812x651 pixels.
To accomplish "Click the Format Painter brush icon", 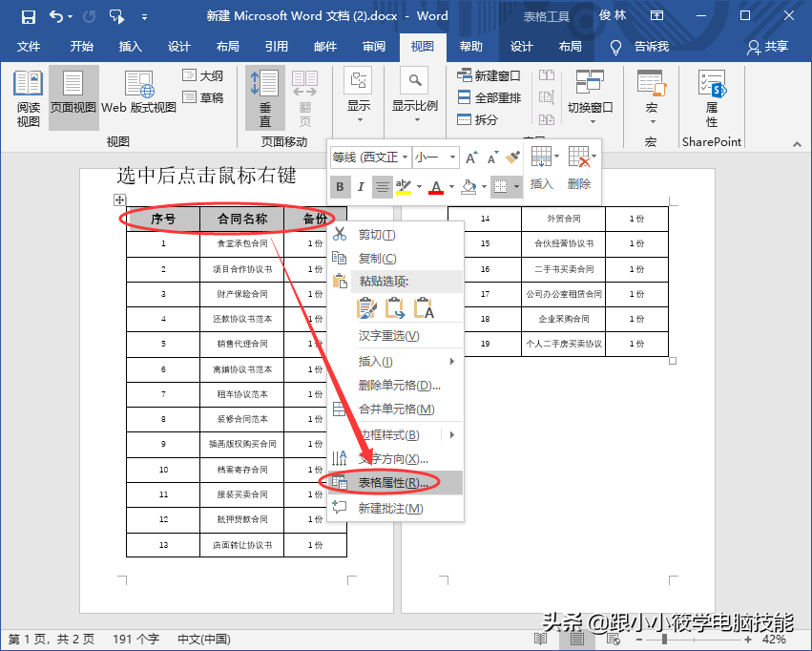I will (x=512, y=157).
